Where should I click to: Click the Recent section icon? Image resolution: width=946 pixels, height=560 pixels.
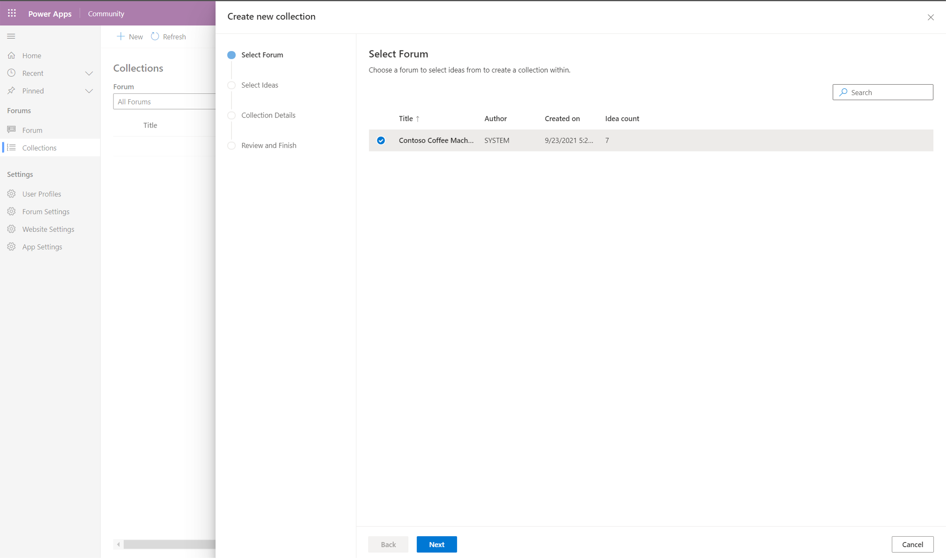click(x=12, y=73)
